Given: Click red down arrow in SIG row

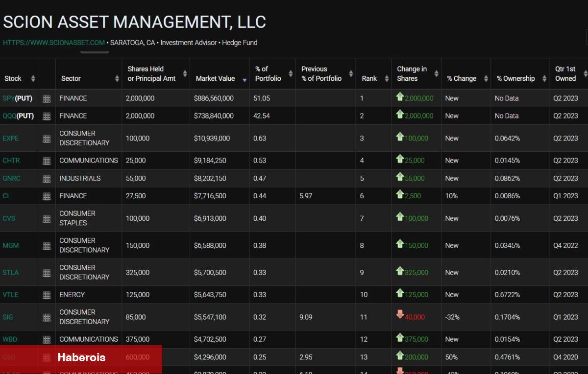Looking at the screenshot, I should point(400,315).
